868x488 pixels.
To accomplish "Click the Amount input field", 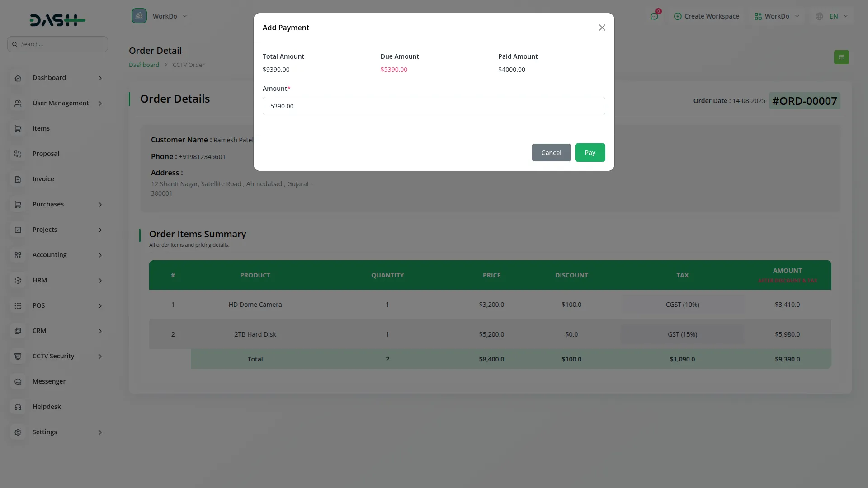I will pyautogui.click(x=434, y=106).
